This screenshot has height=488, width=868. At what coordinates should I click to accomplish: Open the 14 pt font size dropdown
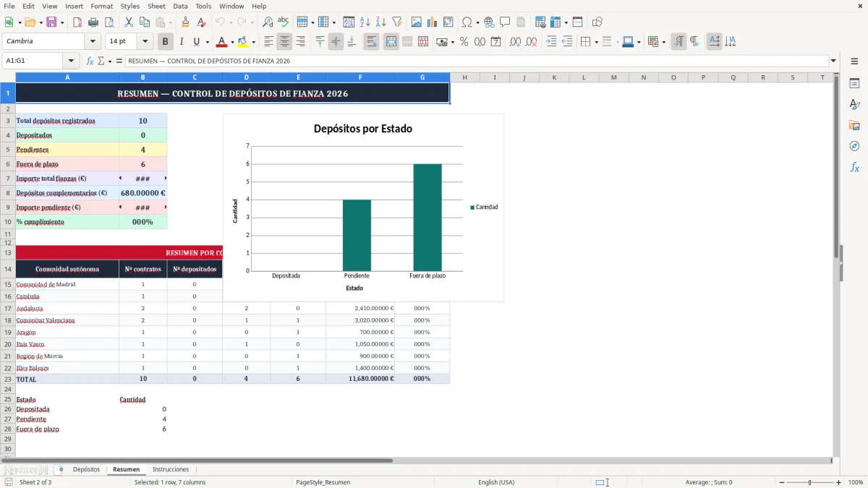(145, 42)
